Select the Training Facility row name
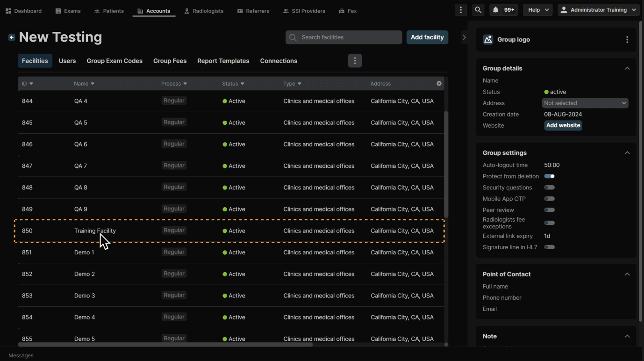This screenshot has width=644, height=361. pyautogui.click(x=95, y=231)
